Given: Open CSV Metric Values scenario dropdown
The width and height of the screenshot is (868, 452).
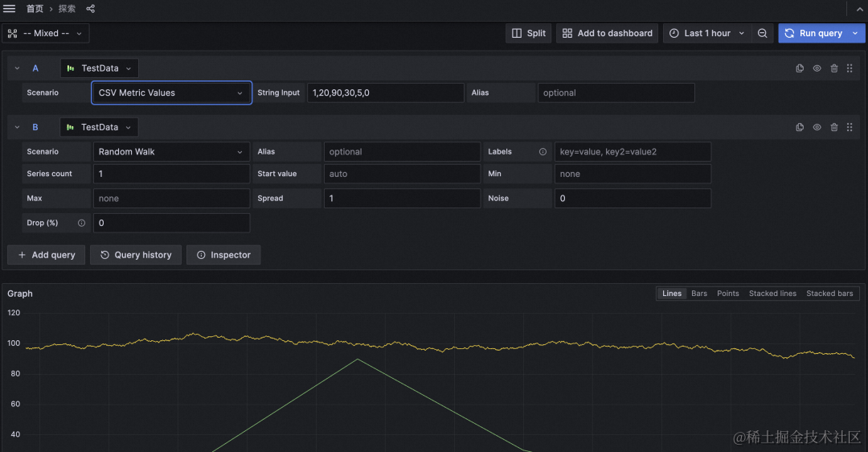Looking at the screenshot, I should [x=171, y=92].
